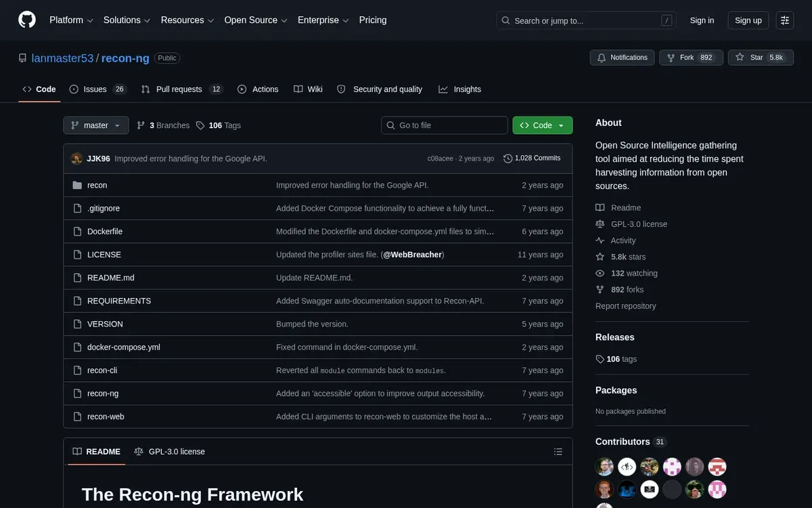Viewport: 812px width, 508px height.
Task: Expand the Resources menu
Action: point(187,20)
